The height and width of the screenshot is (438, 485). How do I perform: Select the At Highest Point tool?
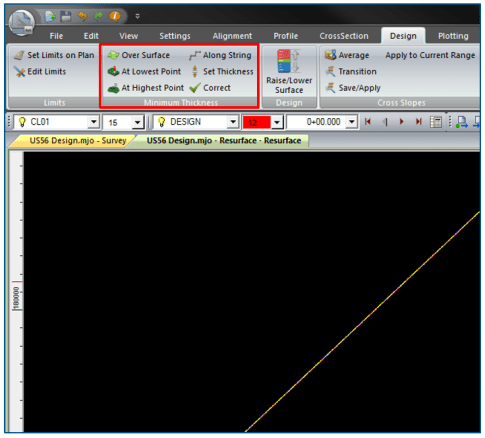pos(146,88)
